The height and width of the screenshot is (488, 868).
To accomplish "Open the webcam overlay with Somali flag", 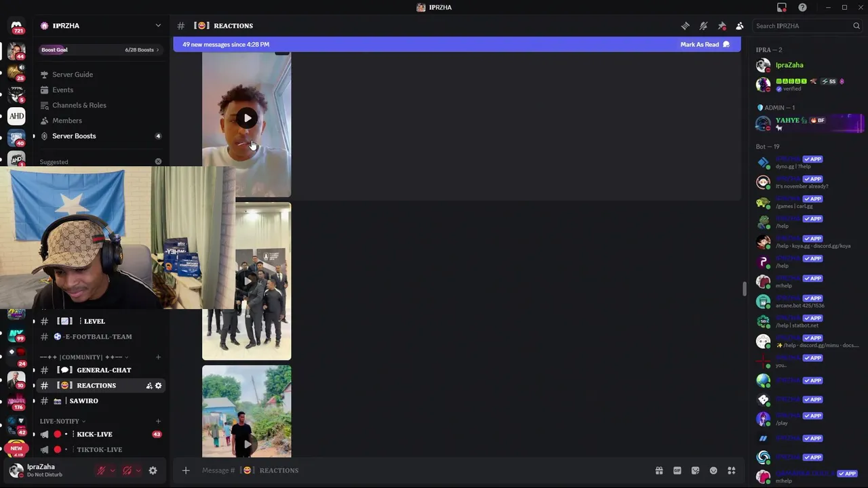I will pos(117,238).
